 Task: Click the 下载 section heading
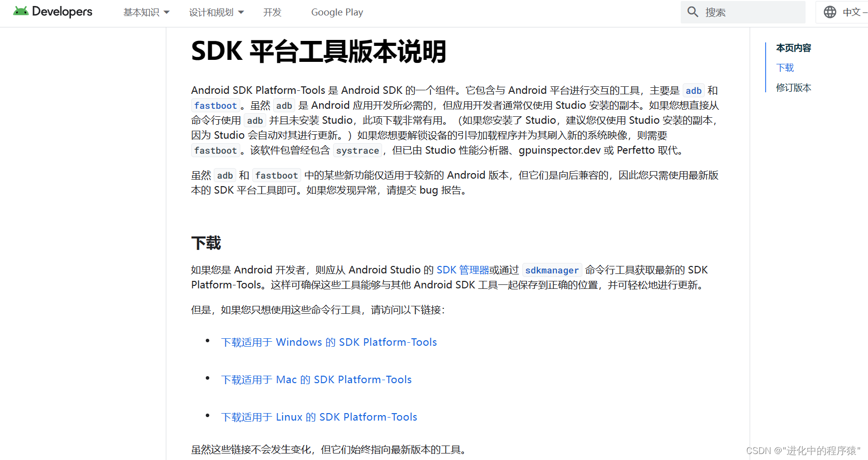click(x=206, y=243)
